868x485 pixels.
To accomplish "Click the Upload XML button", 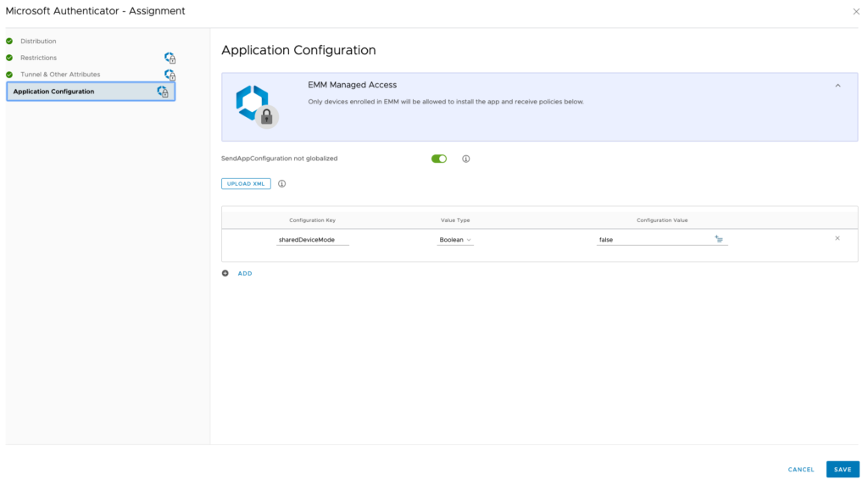I will pos(246,184).
